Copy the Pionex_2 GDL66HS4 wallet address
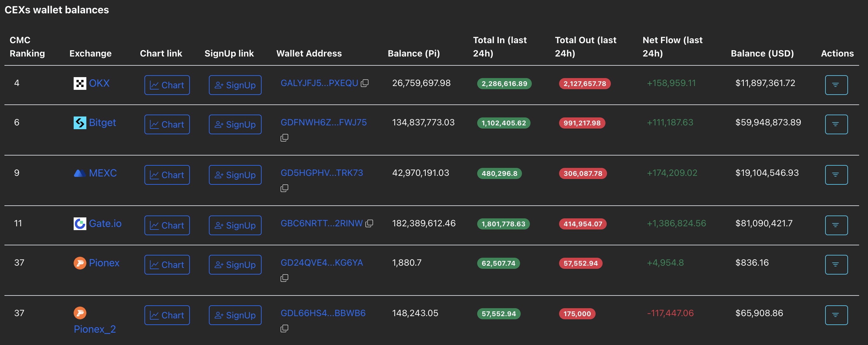This screenshot has height=345, width=868. click(x=284, y=328)
